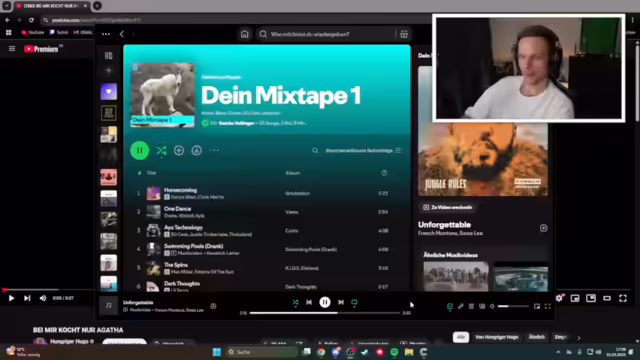Open more options for the playlist
This screenshot has height=360, width=640.
(x=214, y=151)
